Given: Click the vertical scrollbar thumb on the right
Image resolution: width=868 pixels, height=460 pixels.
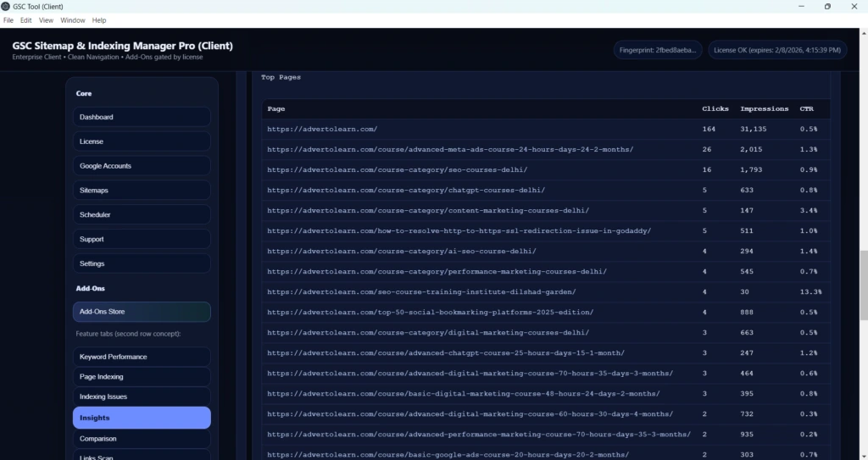Looking at the screenshot, I should tap(864, 286).
